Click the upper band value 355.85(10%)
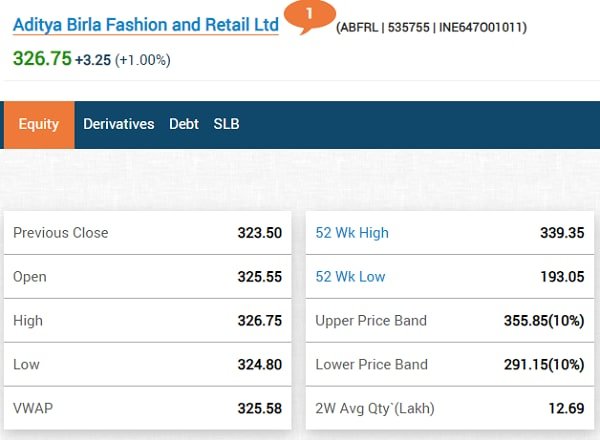Screen dimensions: 600x440 pos(544,321)
